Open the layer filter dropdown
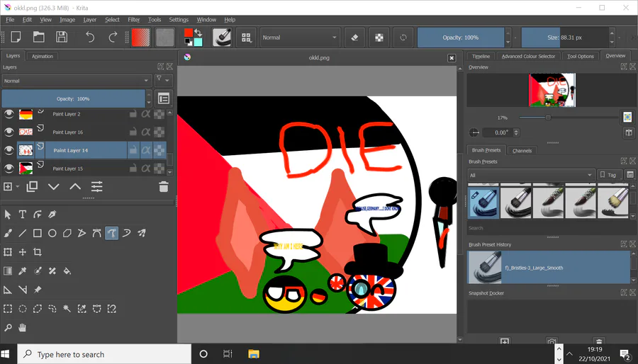Screen dimensions: 638x364 [x=163, y=81]
